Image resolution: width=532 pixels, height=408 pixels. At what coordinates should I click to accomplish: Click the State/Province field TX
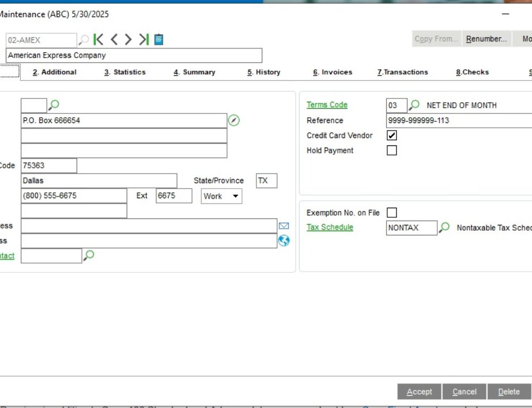click(267, 181)
